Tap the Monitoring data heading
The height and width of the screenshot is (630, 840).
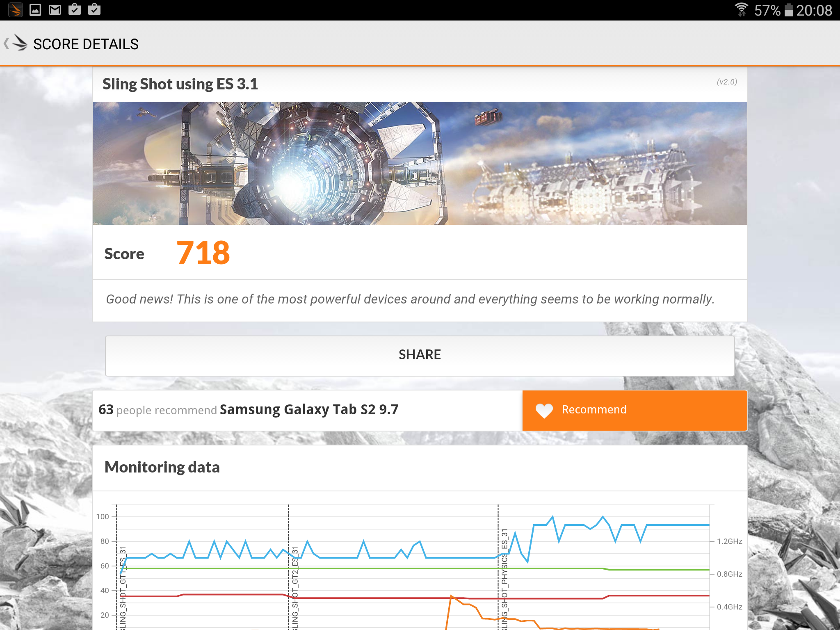[x=162, y=467]
